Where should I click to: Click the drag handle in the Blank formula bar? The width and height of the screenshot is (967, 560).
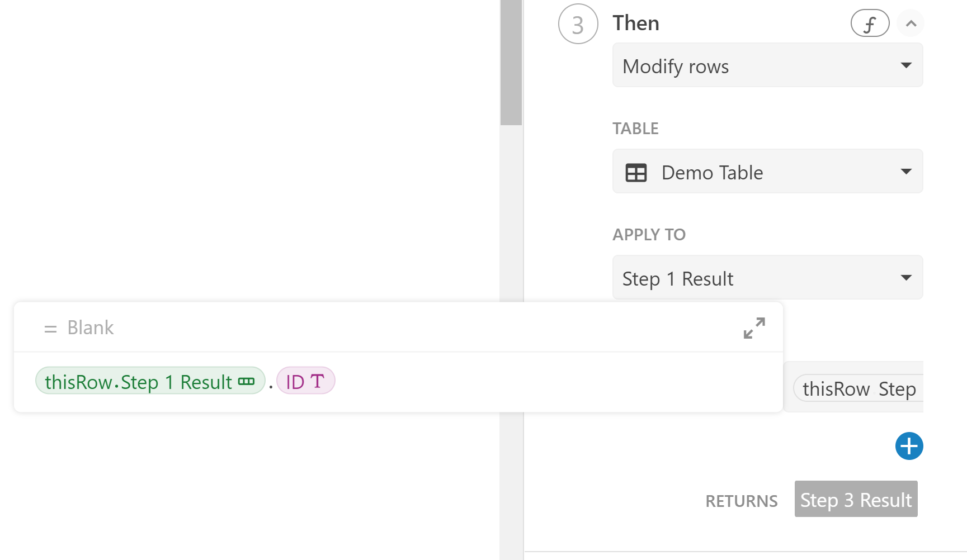(49, 328)
